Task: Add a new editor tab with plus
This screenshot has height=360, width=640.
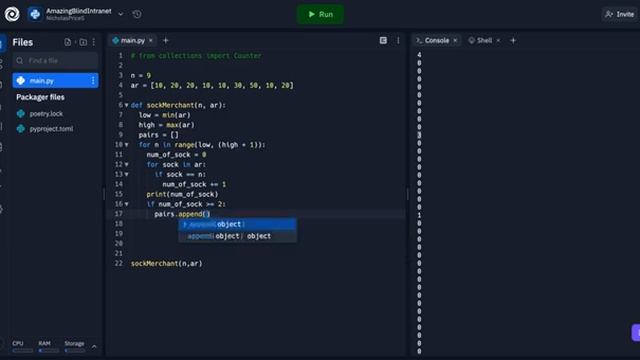Action: pos(166,40)
